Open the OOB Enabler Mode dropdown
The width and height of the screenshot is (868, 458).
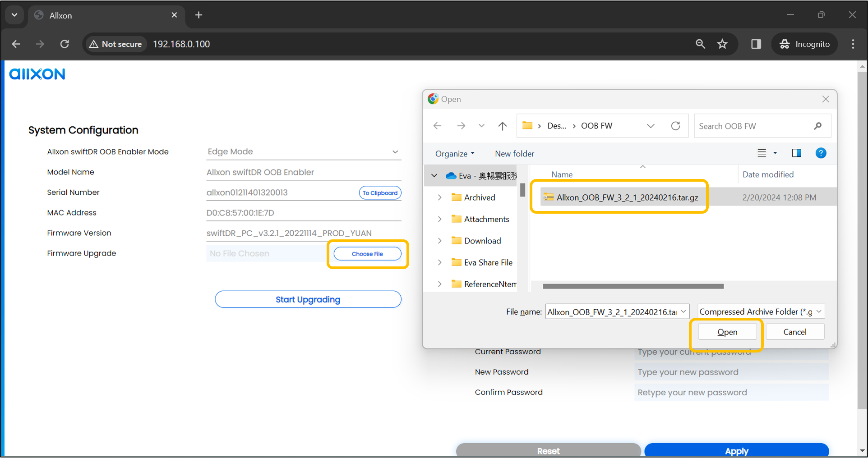click(x=304, y=151)
